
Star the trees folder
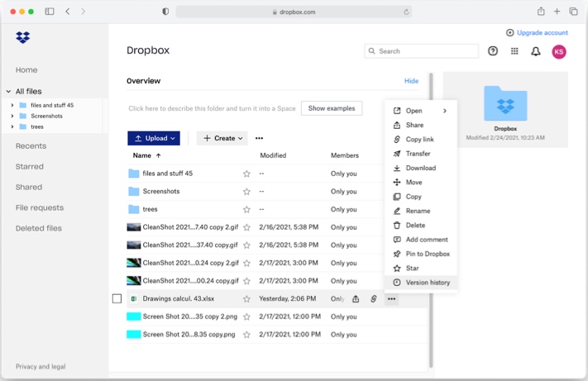246,209
